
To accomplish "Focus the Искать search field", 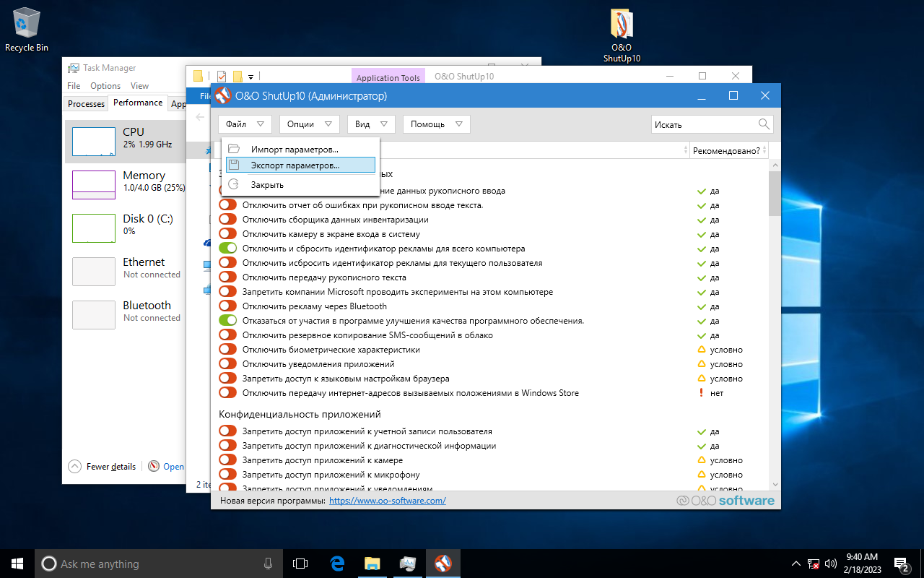I will [704, 124].
